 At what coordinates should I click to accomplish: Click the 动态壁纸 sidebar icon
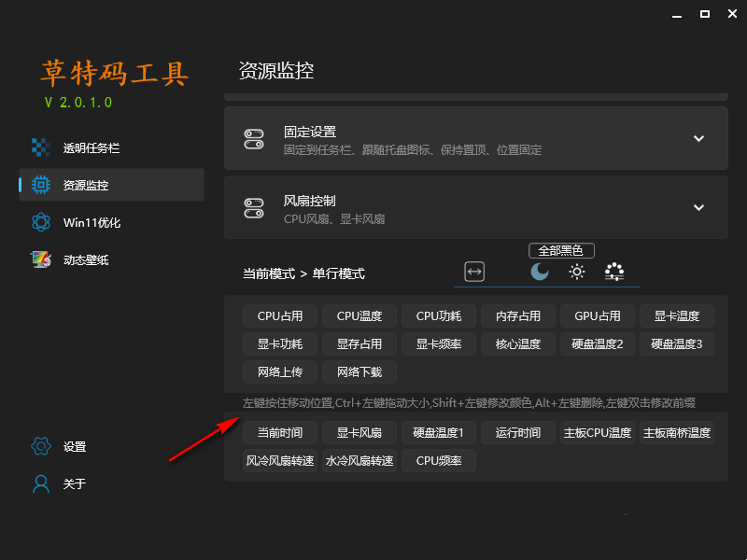tap(40, 259)
